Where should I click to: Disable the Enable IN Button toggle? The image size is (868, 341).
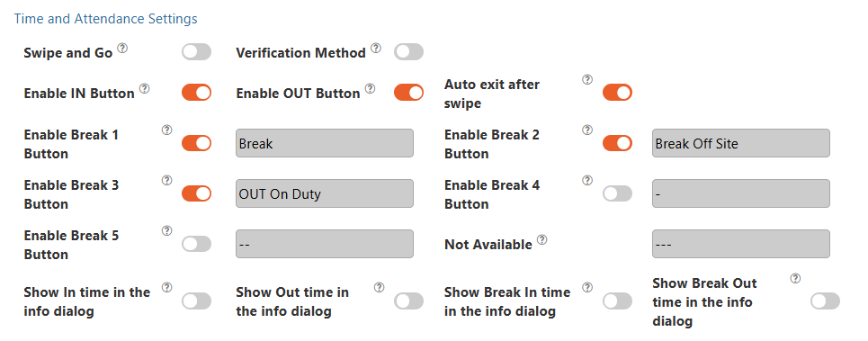pos(196,93)
